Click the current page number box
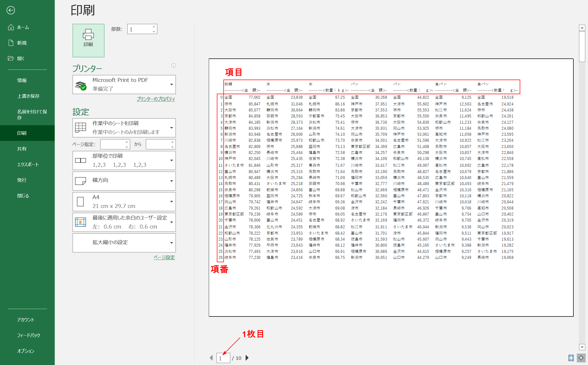This screenshot has height=365, width=588. [223, 358]
